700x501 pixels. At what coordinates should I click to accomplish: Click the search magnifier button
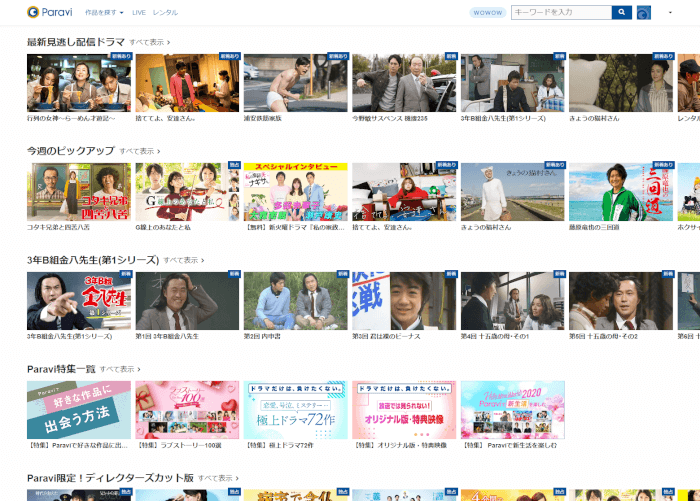(621, 12)
